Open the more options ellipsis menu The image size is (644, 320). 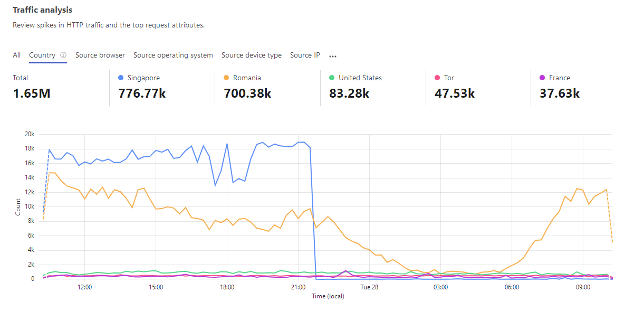tap(333, 55)
